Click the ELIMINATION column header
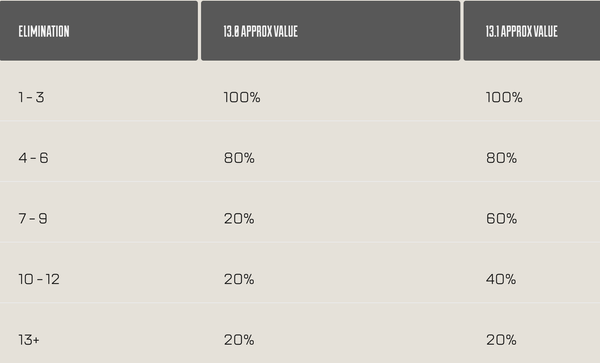This screenshot has width=600, height=363. pyautogui.click(x=99, y=31)
